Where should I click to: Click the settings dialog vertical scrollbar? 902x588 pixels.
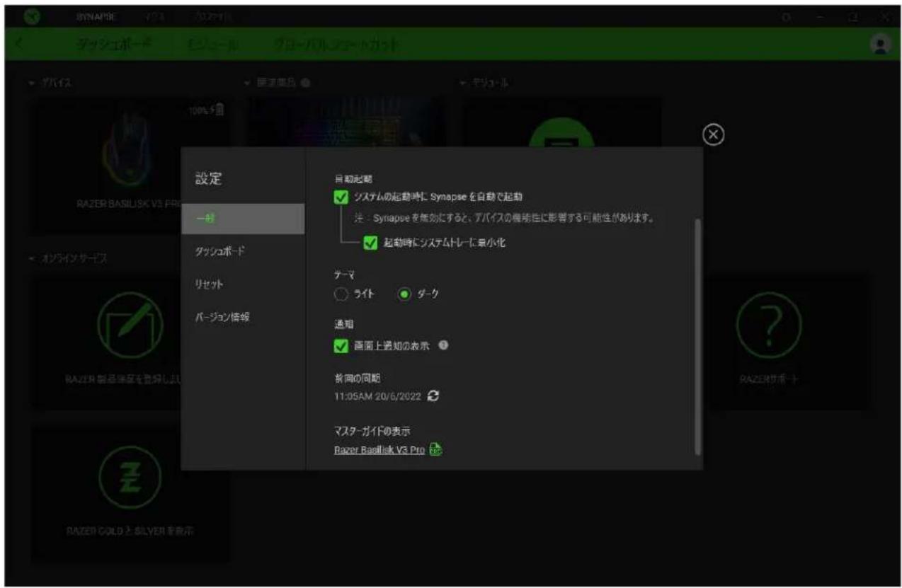click(698, 336)
